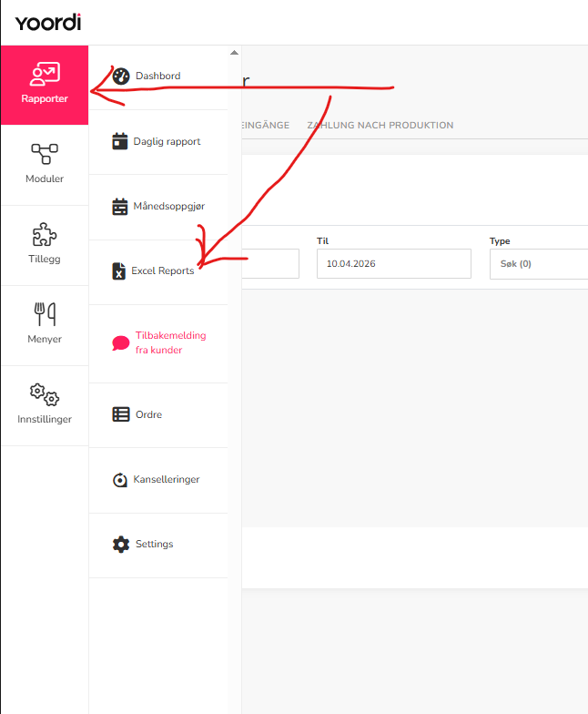
Task: Open the Rapporter section icon
Action: click(45, 74)
